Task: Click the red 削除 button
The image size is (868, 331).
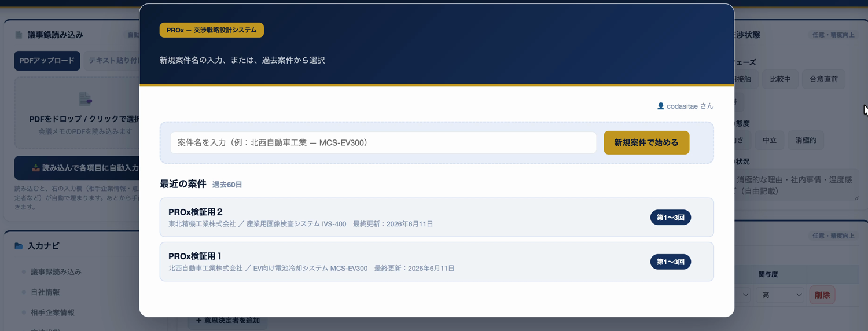Action: [x=822, y=295]
